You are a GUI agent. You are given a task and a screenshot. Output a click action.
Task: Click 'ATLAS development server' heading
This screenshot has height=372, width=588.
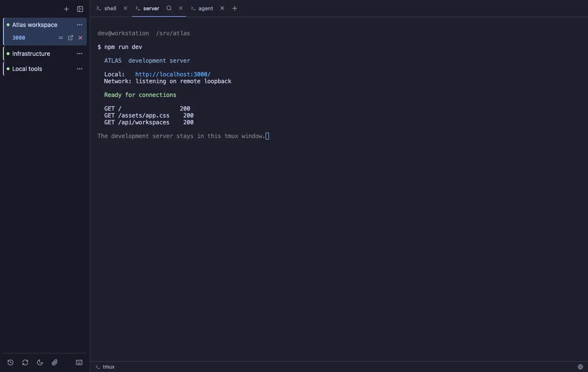coord(147,61)
